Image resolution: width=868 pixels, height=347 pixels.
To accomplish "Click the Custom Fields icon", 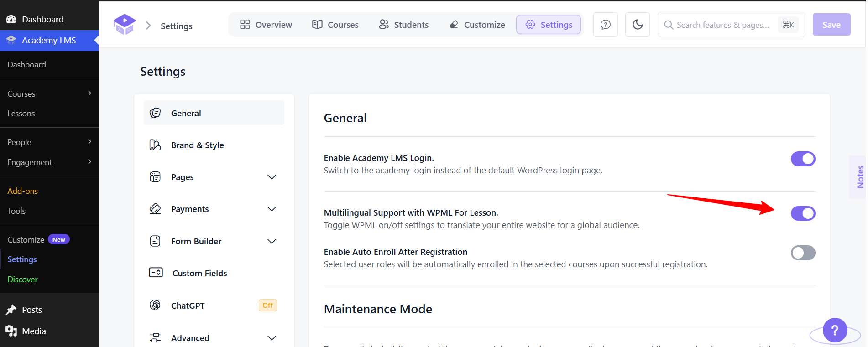I will (x=156, y=273).
